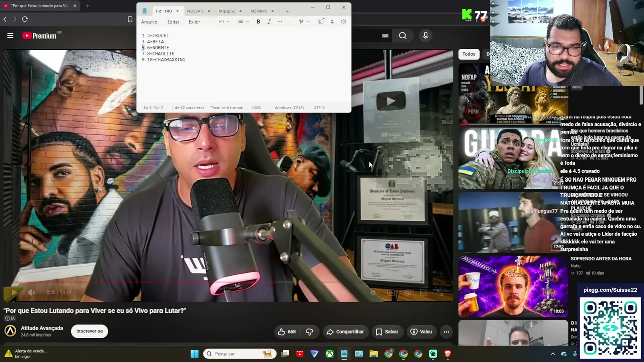The image size is (644, 362).
Task: Toggle bold formatting in Notepad
Action: point(258,22)
